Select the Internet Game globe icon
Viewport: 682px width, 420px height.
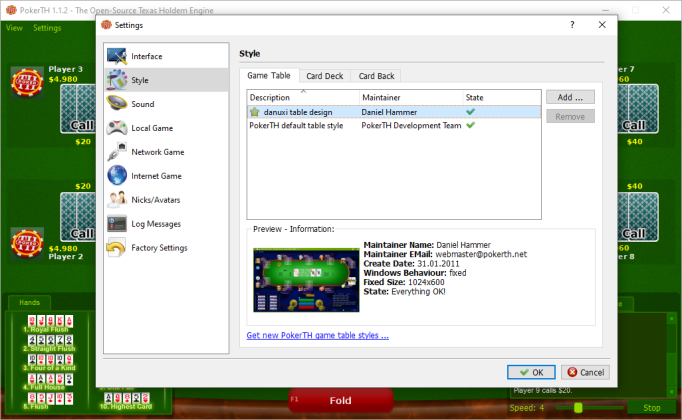pos(117,176)
